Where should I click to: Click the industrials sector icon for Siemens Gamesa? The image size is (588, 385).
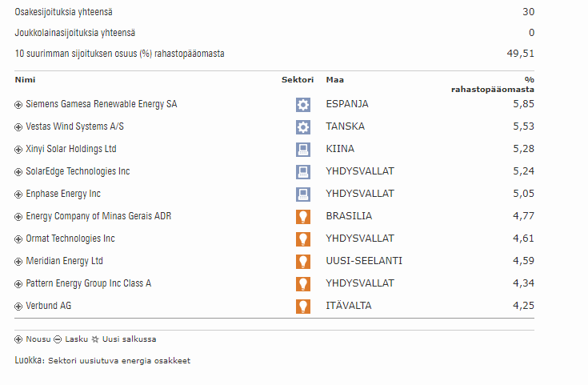tap(302, 104)
